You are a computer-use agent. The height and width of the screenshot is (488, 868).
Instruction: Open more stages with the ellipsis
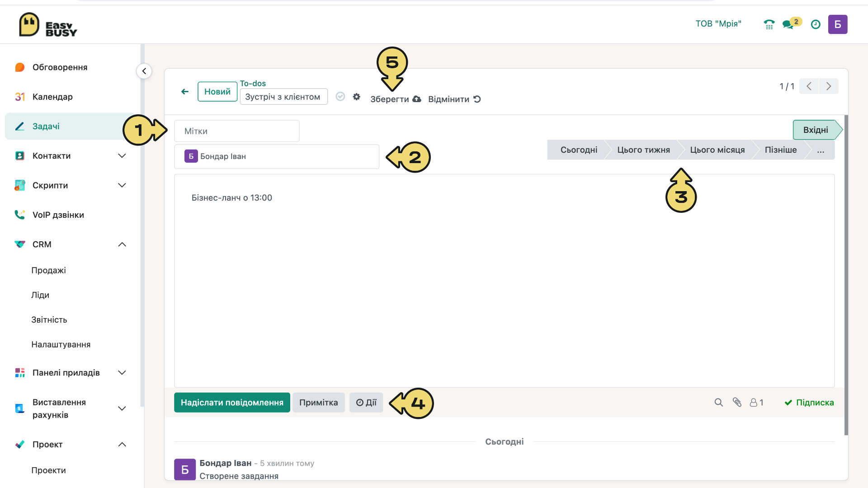pyautogui.click(x=821, y=150)
